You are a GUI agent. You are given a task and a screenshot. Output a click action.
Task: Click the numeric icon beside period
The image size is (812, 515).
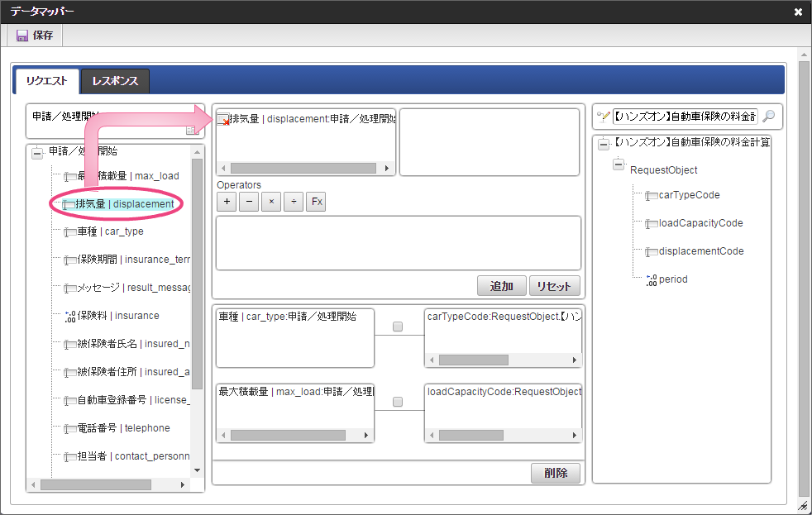click(652, 280)
